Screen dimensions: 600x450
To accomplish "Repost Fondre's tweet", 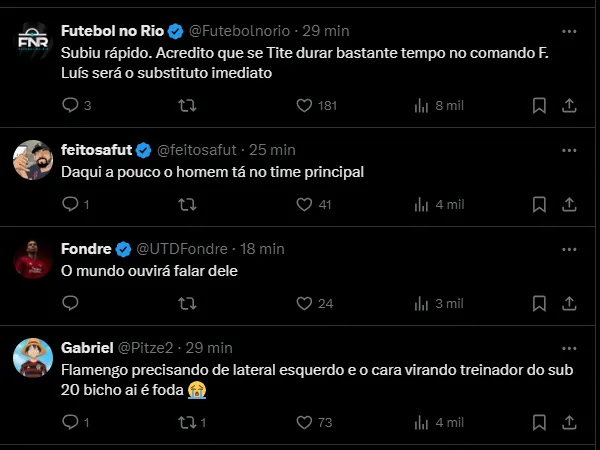I will tap(186, 303).
